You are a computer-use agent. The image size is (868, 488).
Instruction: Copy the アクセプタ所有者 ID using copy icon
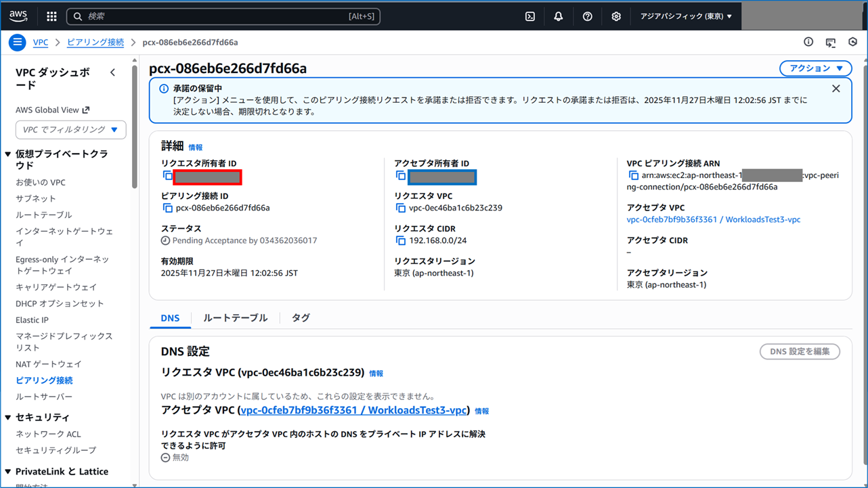click(x=399, y=176)
